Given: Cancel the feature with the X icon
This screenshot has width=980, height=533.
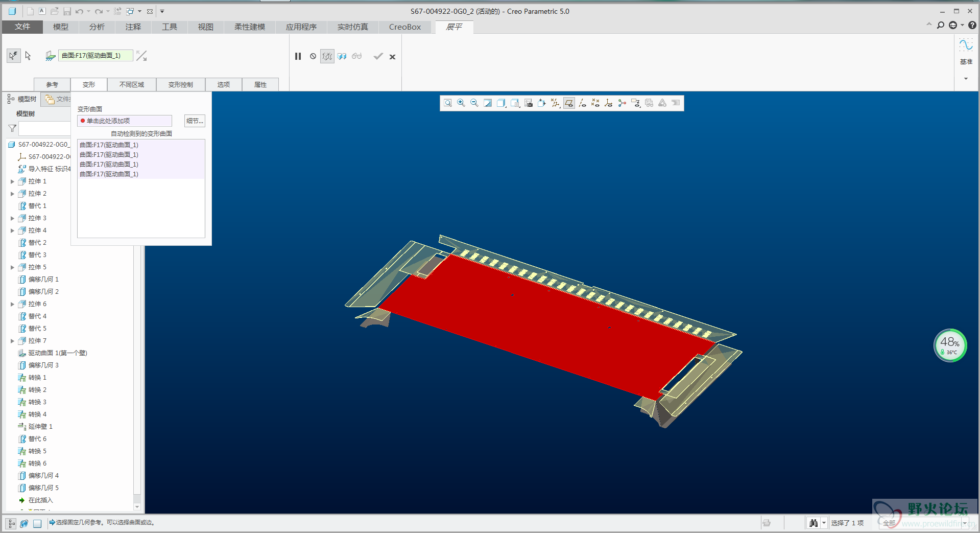Looking at the screenshot, I should pos(392,57).
